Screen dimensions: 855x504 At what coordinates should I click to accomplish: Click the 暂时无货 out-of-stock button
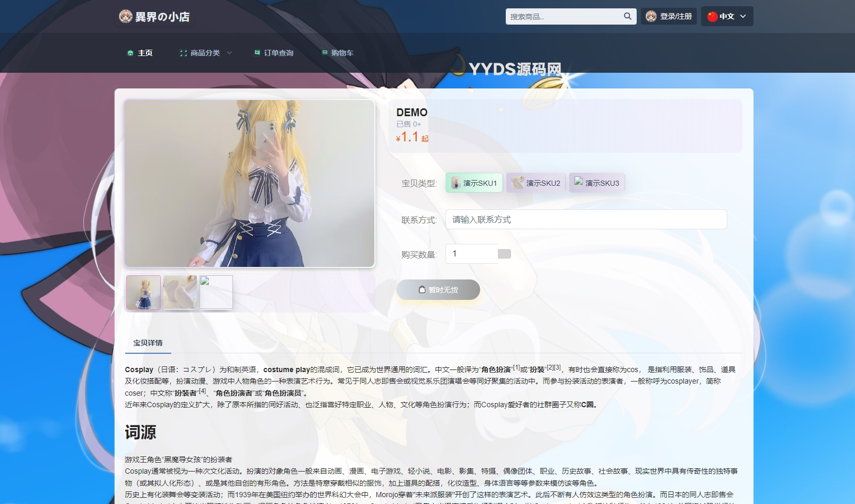[438, 290]
